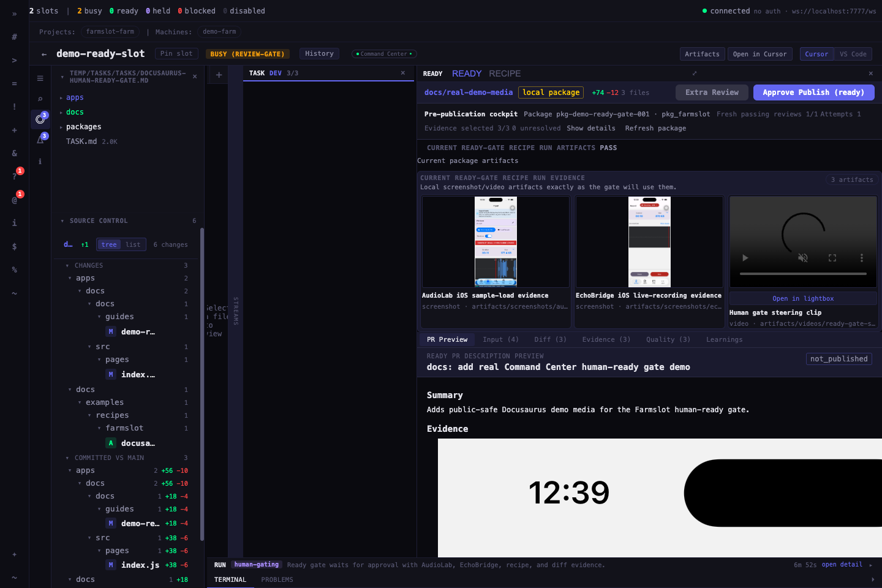The height and width of the screenshot is (588, 882).
Task: Go back with the arrow beside demo-ready-slot
Action: pos(44,54)
